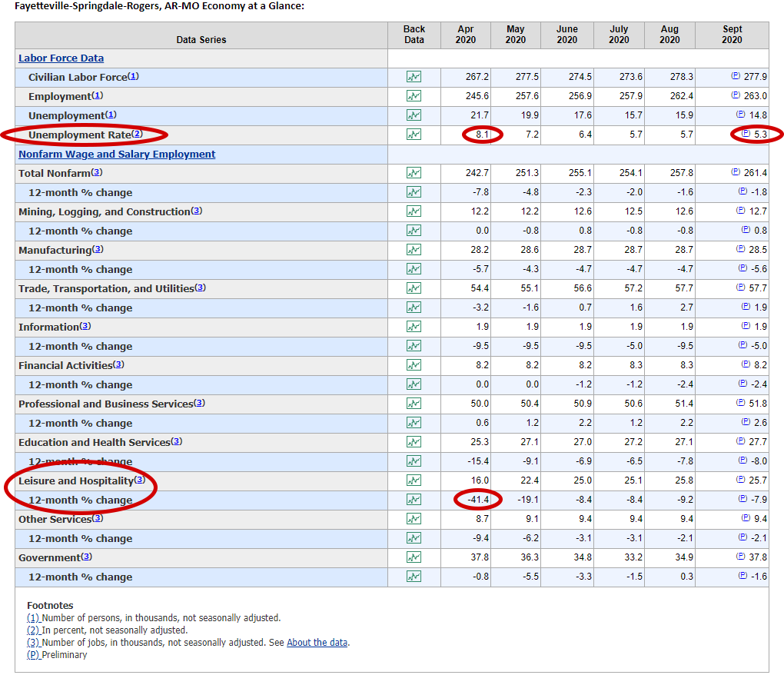The image size is (784, 675).
Task: Follow footnote (1) link beside Employment
Action: point(98,95)
